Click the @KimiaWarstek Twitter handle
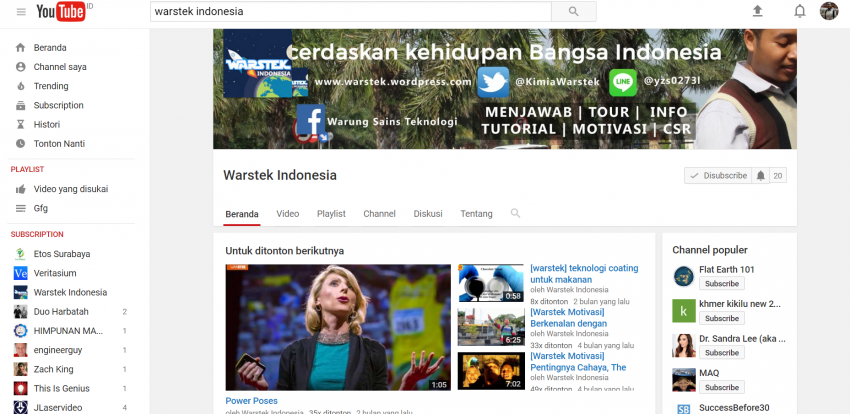 pos(557,82)
